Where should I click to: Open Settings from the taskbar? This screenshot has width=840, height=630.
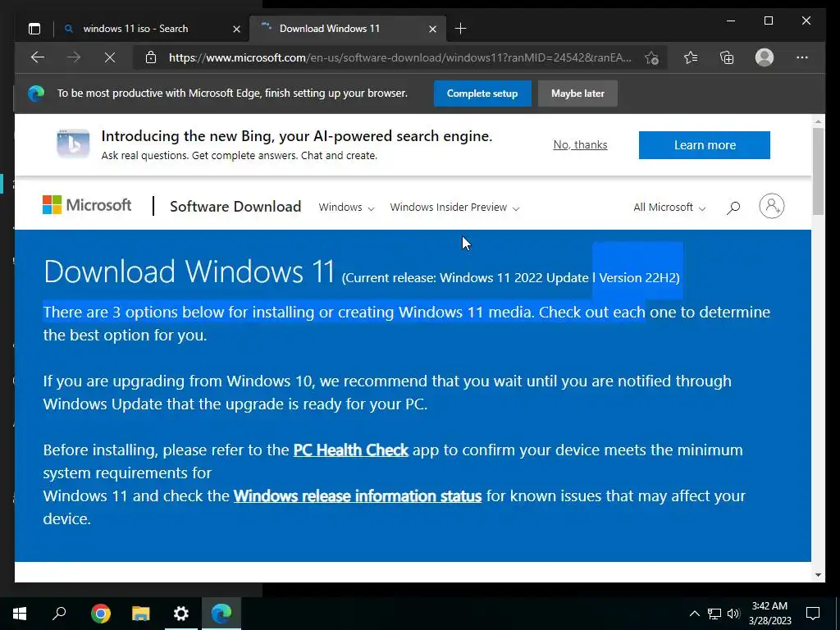coord(181,614)
